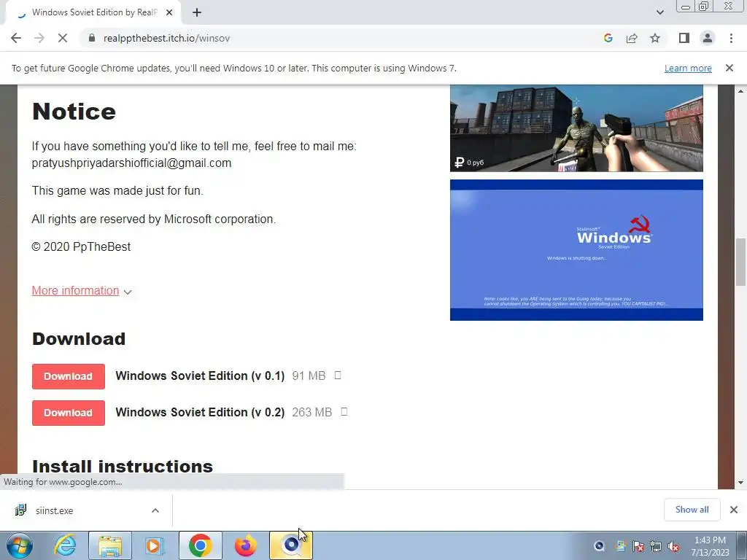Open the Learn more link
Viewport: 747px width, 560px height.
tap(688, 68)
